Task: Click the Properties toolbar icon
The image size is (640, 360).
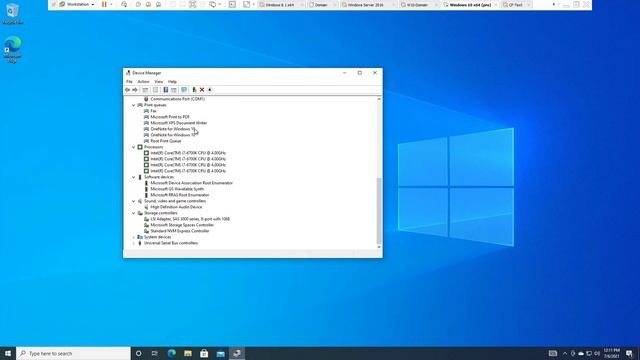Action: [x=156, y=90]
